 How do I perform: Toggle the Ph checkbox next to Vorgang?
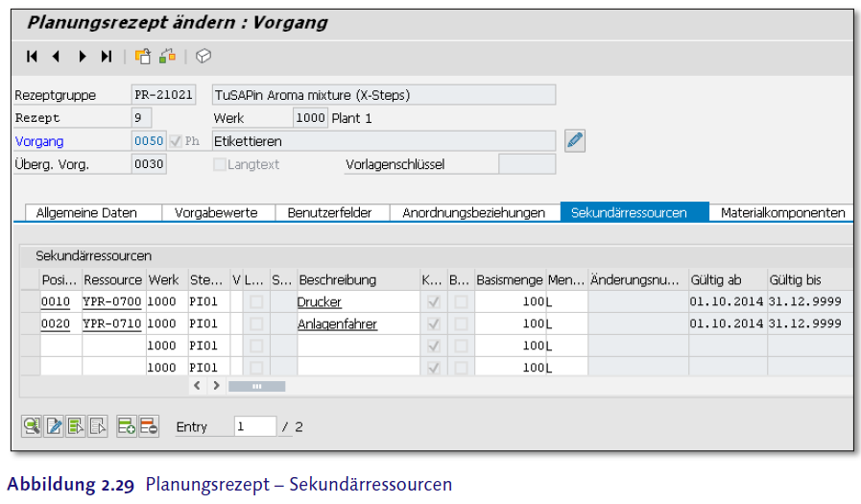point(176,141)
